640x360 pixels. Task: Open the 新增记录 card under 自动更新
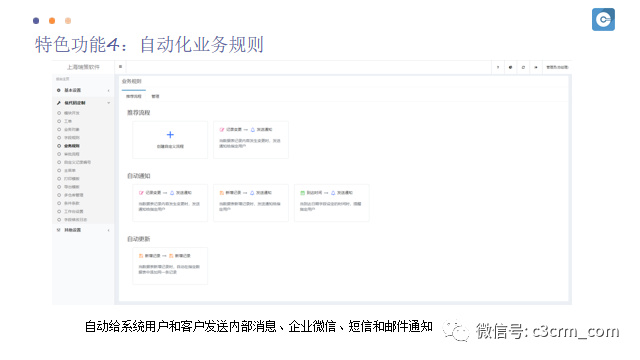tap(170, 266)
